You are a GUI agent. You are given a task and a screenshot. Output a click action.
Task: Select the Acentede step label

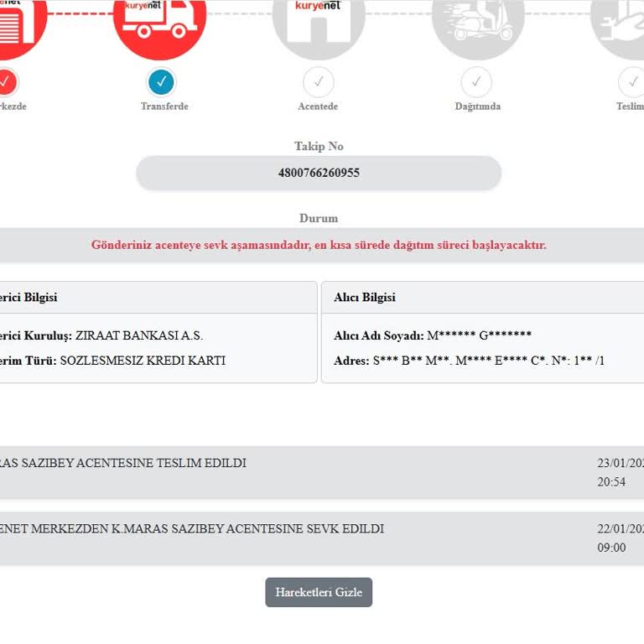tap(318, 106)
